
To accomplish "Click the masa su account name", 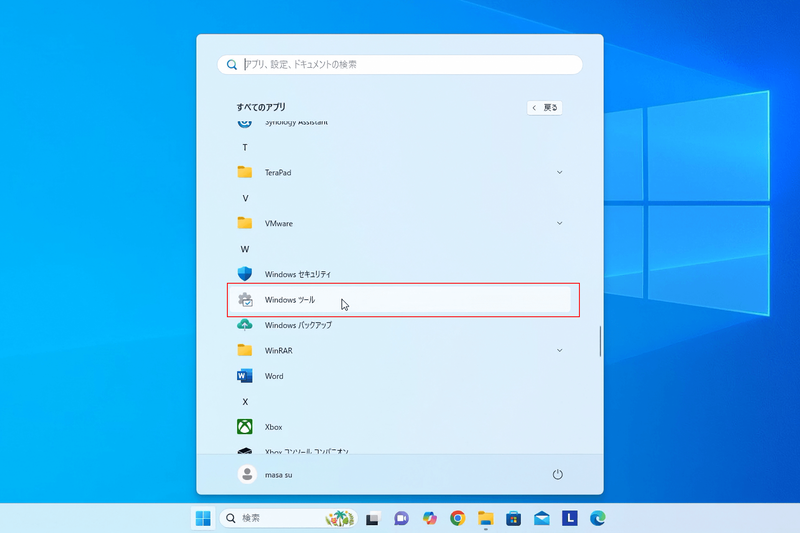I will [x=279, y=475].
